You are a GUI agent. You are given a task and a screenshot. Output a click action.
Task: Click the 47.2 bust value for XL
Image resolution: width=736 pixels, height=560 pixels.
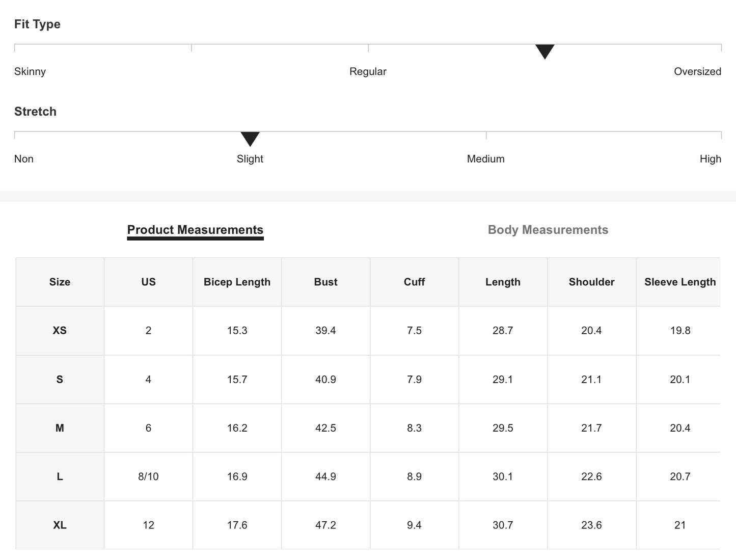[x=325, y=525]
